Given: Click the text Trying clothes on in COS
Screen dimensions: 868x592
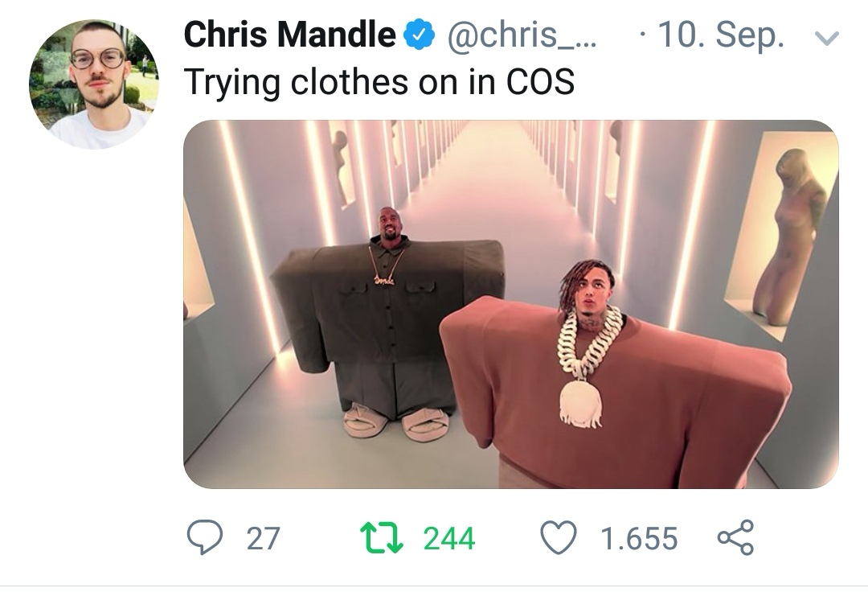Looking at the screenshot, I should point(379,82).
